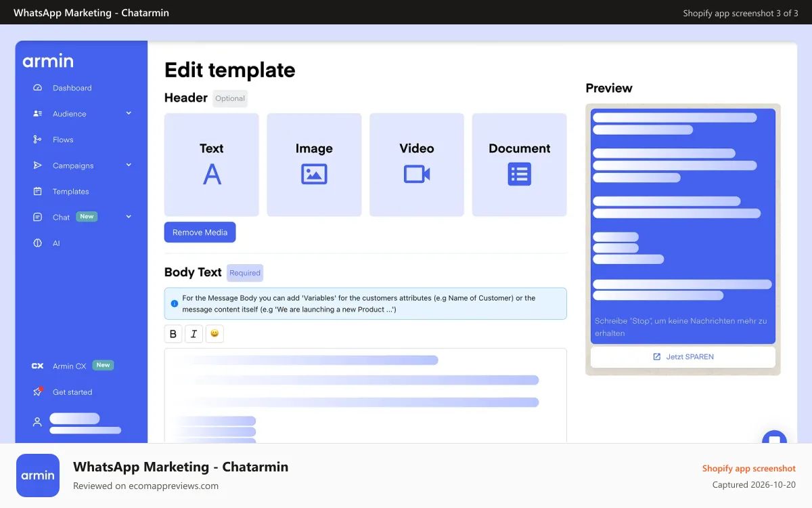Screen dimensions: 812x508
Task: Click the Flows branch icon
Action: (x=38, y=140)
